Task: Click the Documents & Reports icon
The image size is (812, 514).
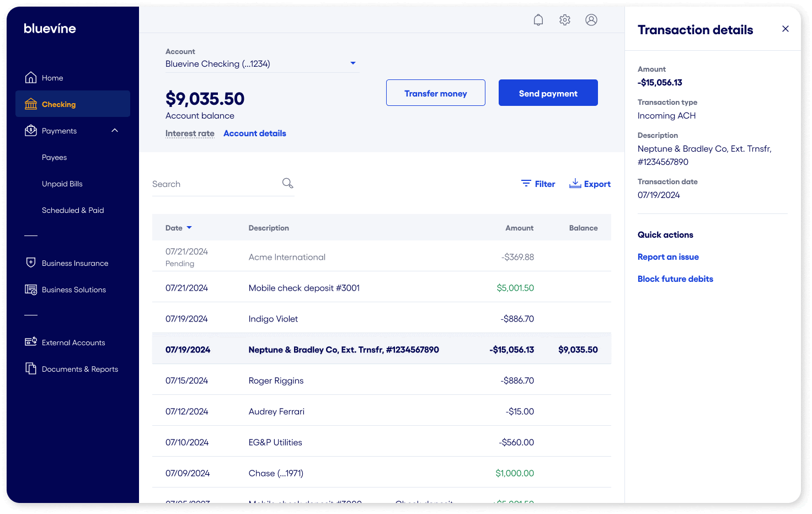Action: point(31,368)
